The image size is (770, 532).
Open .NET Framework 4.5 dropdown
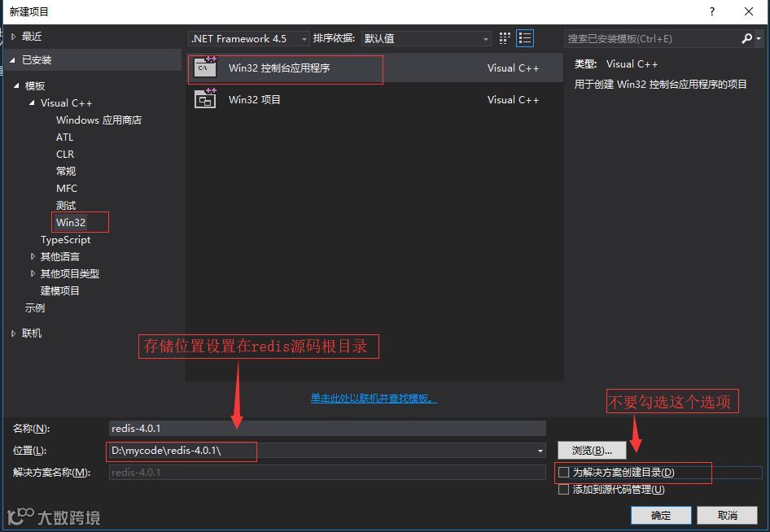pyautogui.click(x=248, y=38)
